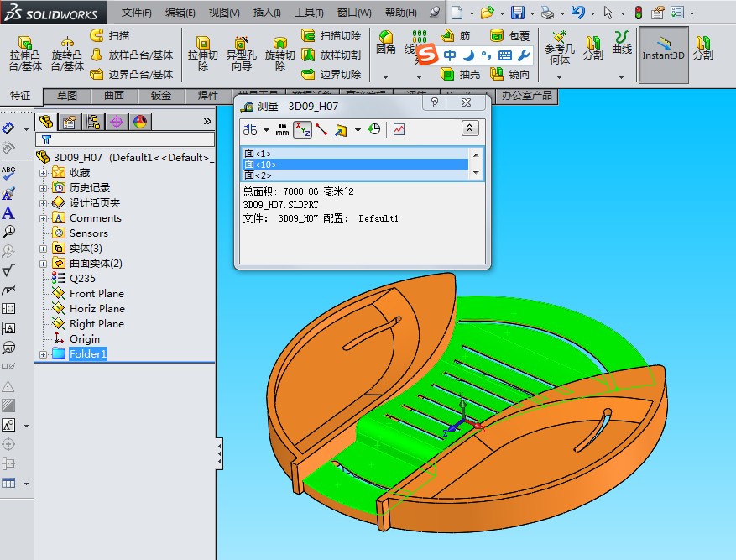Expand the 实体(3) solid bodies node
The image size is (736, 560).
[44, 249]
